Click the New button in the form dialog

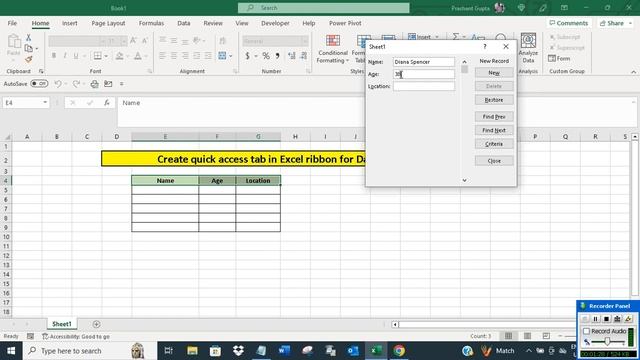click(x=494, y=73)
